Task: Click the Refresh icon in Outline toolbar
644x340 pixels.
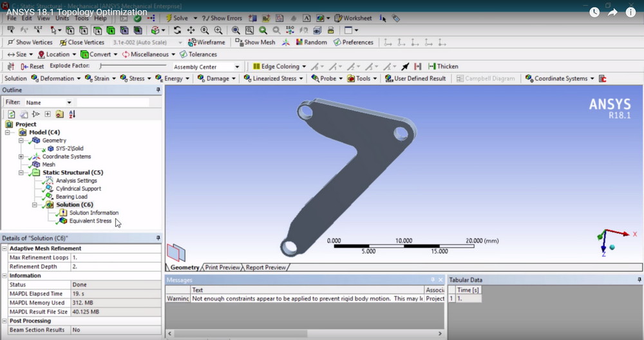Action: [x=12, y=114]
